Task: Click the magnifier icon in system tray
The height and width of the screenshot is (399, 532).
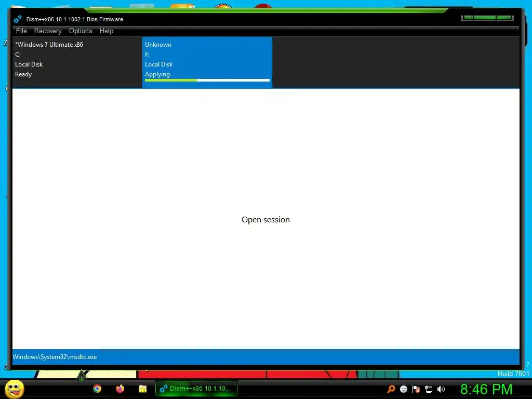Action: tap(391, 389)
